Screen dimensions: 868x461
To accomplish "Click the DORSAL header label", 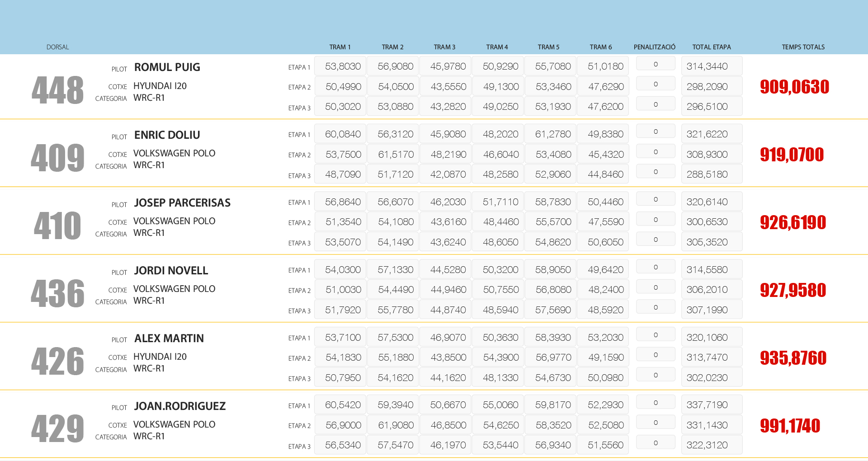I will (x=57, y=47).
